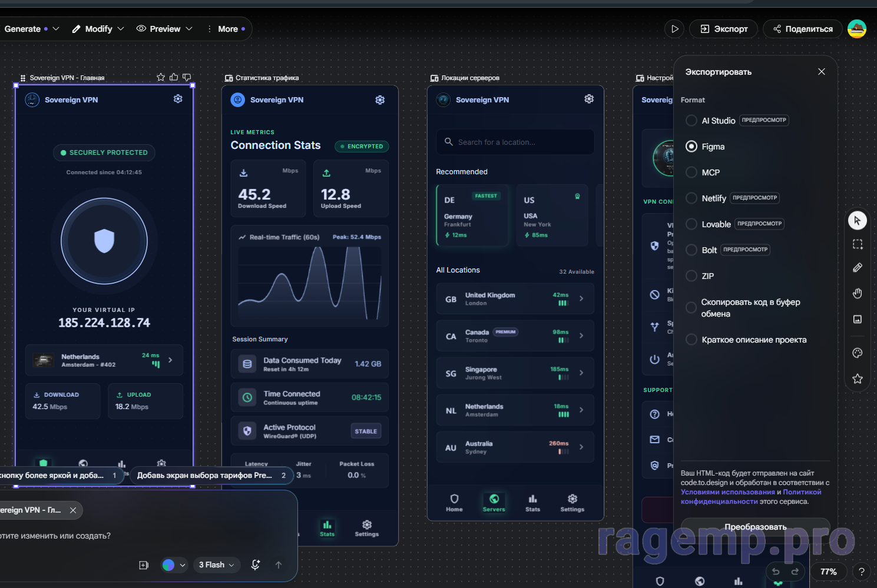
Task: Select the marquee selection tool
Action: (x=858, y=244)
